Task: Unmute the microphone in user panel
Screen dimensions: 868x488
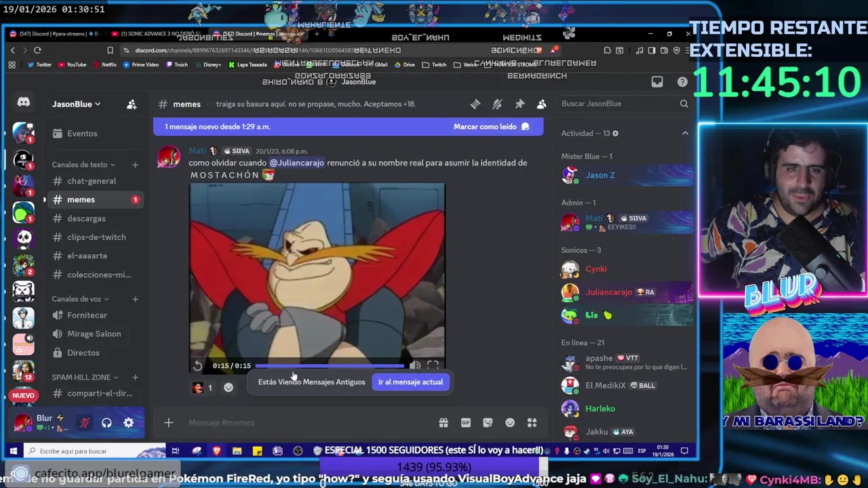Action: pyautogui.click(x=85, y=422)
